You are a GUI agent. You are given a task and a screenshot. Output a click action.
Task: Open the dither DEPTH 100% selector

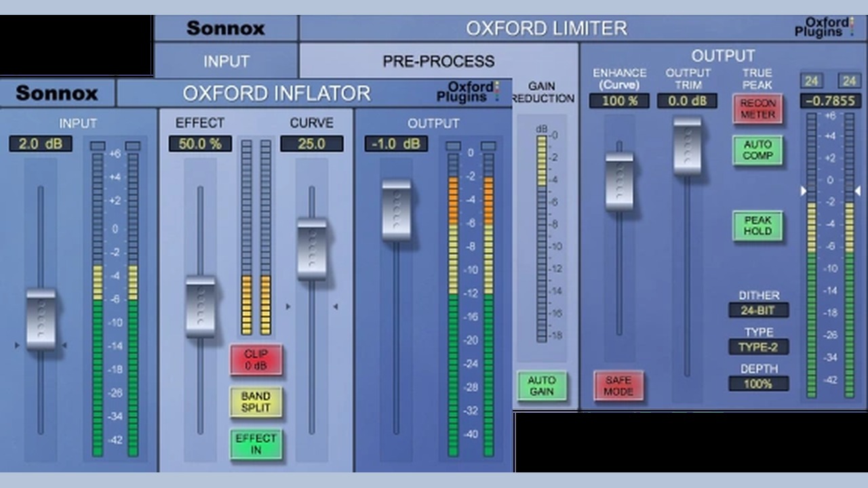point(758,384)
